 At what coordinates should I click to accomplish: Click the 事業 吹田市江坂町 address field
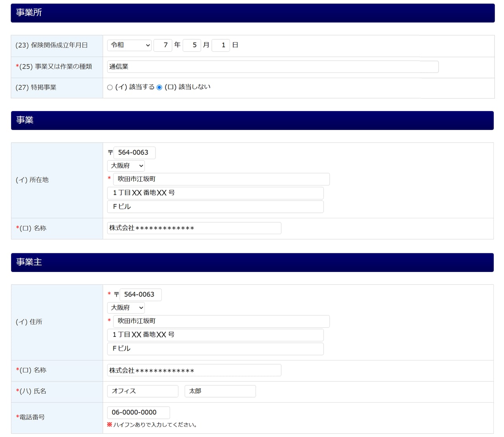coord(221,179)
